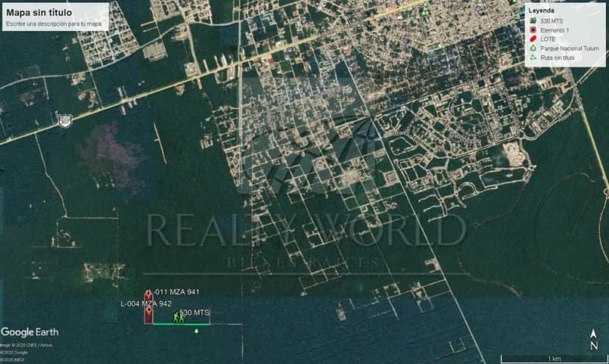609x364 pixels.
Task: Click the Highway 307 shield marker
Action: [65, 119]
